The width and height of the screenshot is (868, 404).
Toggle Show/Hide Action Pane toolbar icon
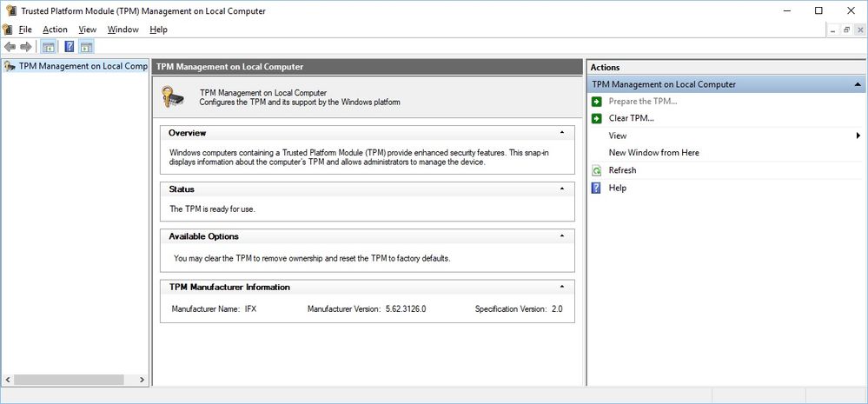click(86, 47)
